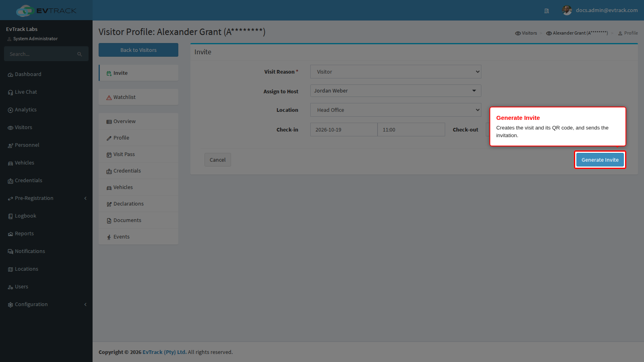Open the Dashboard sidebar icon

[x=10, y=75]
